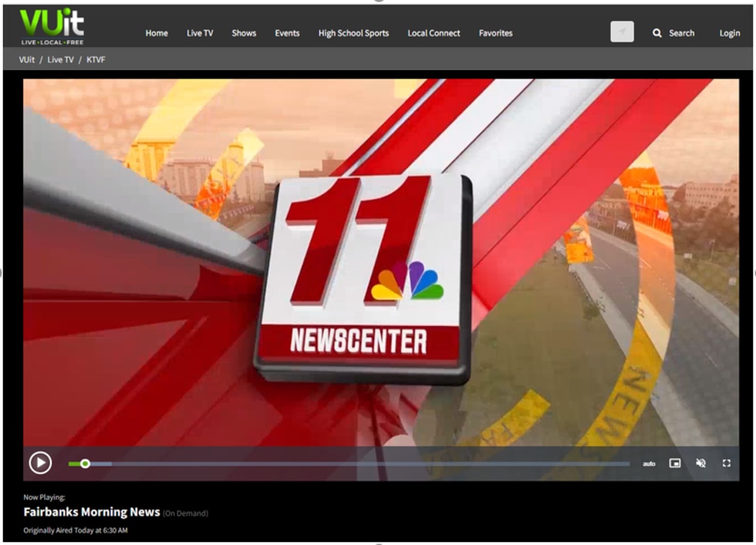Go to the Live TV page
Viewport: 756px width, 545px height.
200,33
